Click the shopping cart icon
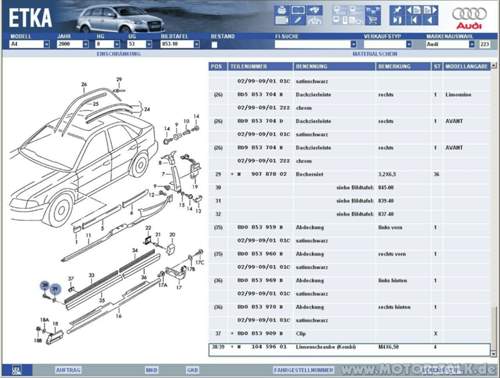This screenshot has height=378, width=500. 373,20
